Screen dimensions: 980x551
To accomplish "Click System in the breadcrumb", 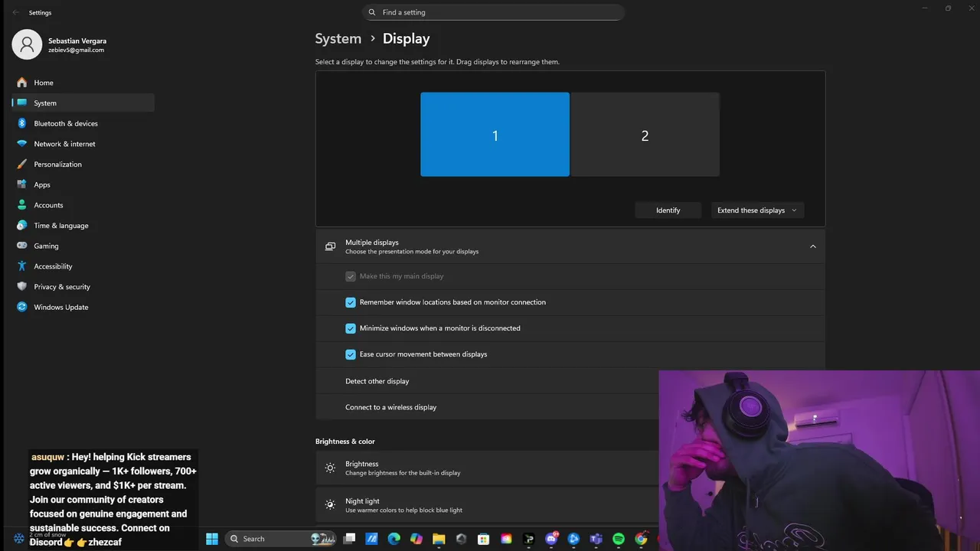I will [338, 38].
